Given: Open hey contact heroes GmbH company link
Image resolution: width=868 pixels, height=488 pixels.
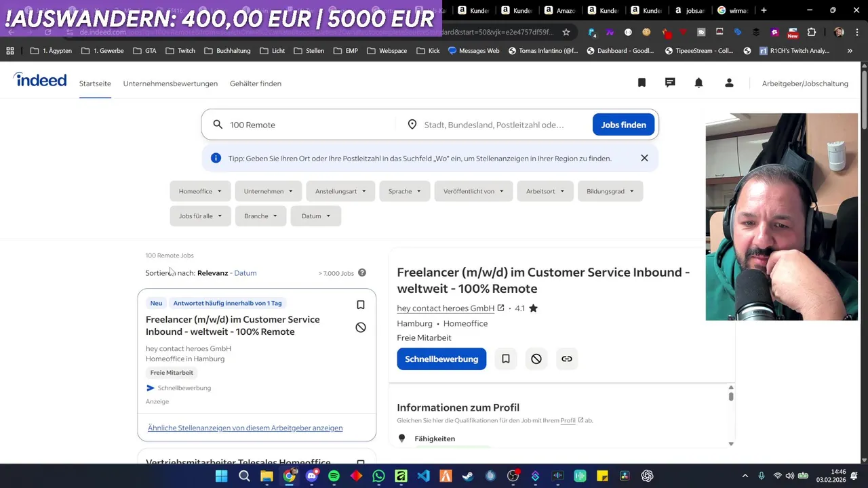Looking at the screenshot, I should 446,308.
